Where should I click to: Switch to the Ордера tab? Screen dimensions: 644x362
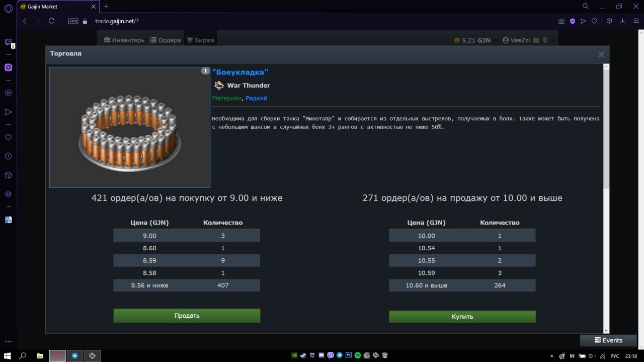[x=165, y=40]
